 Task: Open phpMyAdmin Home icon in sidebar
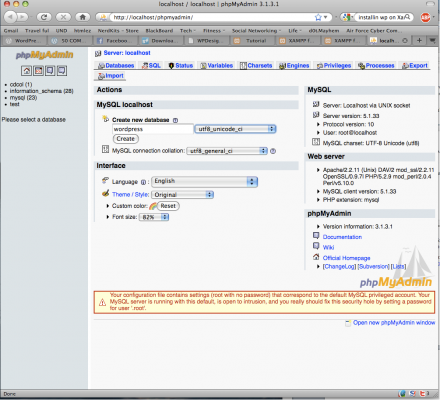click(x=27, y=70)
